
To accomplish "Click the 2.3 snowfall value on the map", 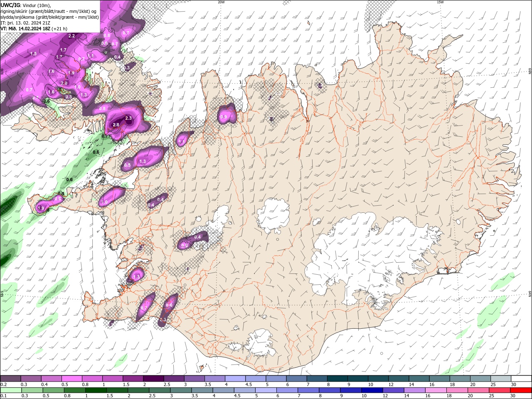I will [x=128, y=118].
